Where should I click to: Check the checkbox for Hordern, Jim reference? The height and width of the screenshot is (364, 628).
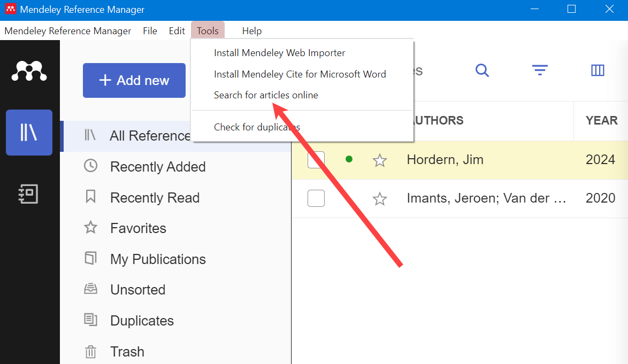[x=316, y=159]
